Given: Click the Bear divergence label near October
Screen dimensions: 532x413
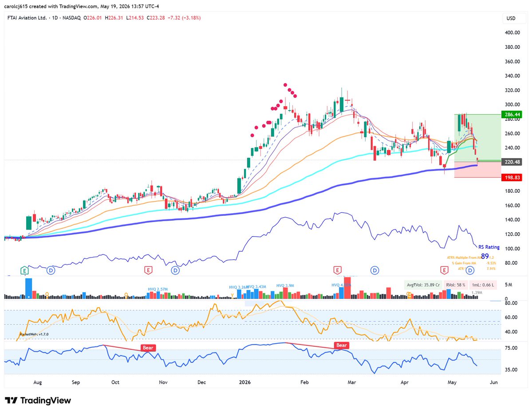Looking at the screenshot, I should [148, 348].
